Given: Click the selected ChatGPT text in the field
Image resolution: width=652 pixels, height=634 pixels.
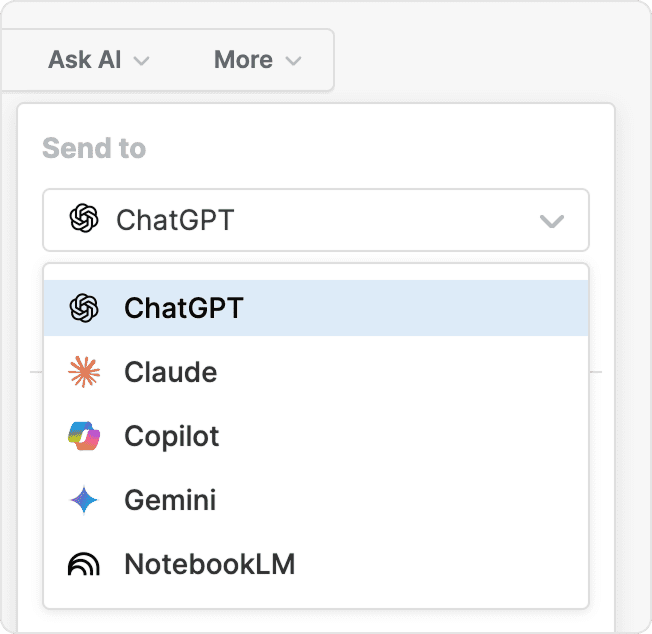Looking at the screenshot, I should pyautogui.click(x=175, y=220).
